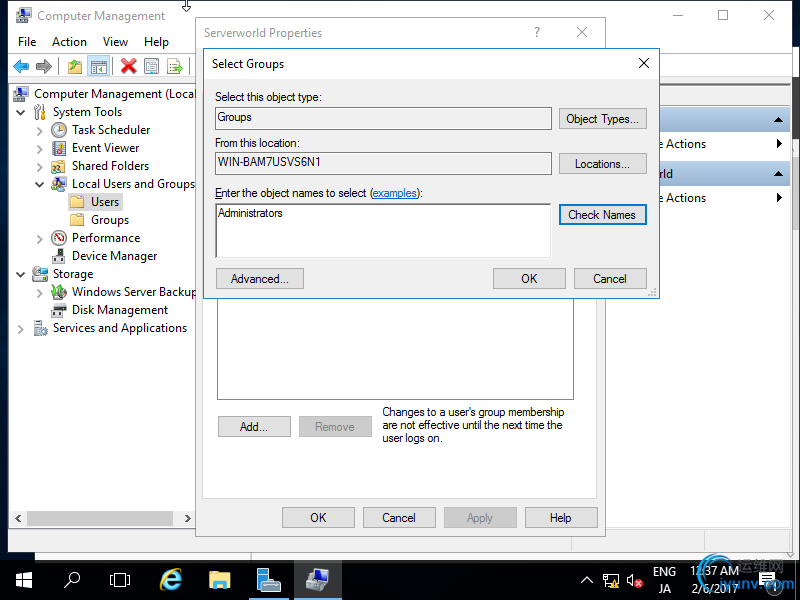Click the ENG JA language indicator
Image resolution: width=800 pixels, height=600 pixels.
[x=664, y=581]
